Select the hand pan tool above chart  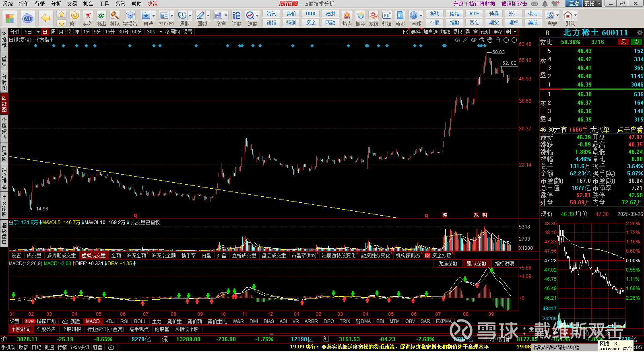489,40
